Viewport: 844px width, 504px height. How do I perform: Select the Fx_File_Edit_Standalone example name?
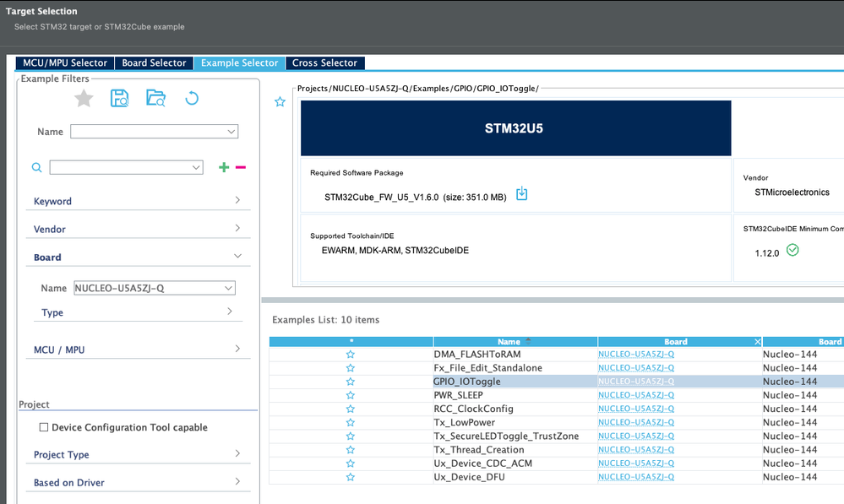487,368
